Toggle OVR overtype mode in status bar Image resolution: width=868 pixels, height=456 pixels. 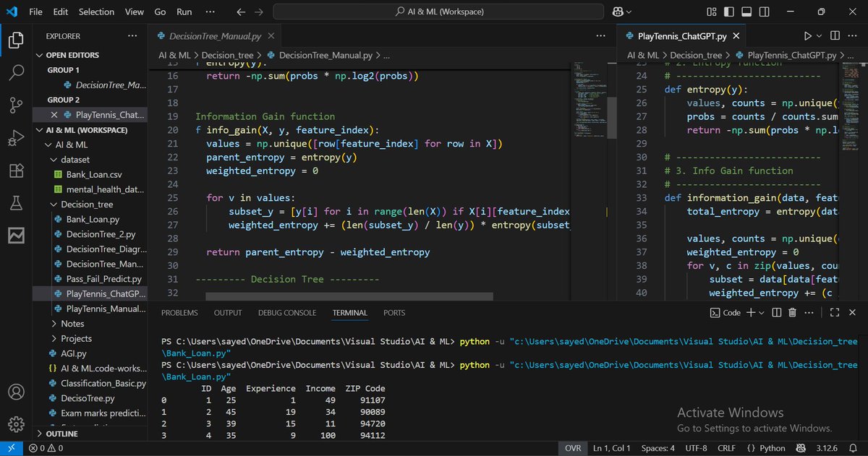click(x=573, y=448)
